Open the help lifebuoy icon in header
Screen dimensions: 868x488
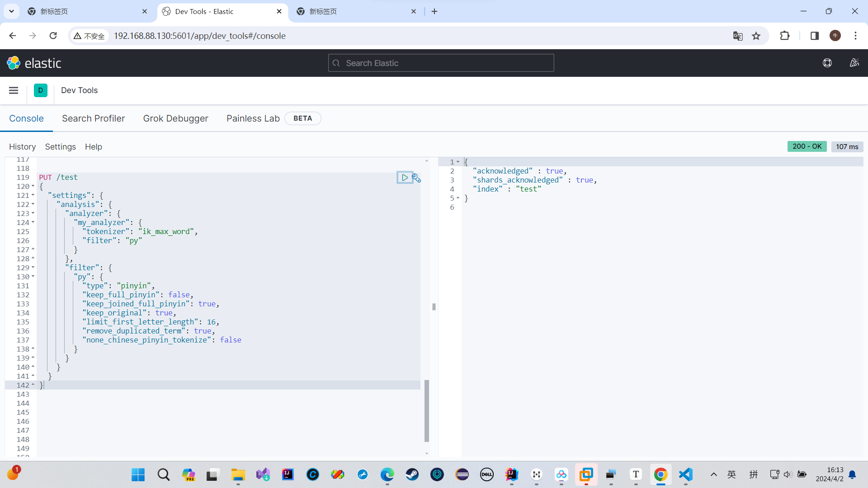tap(827, 63)
